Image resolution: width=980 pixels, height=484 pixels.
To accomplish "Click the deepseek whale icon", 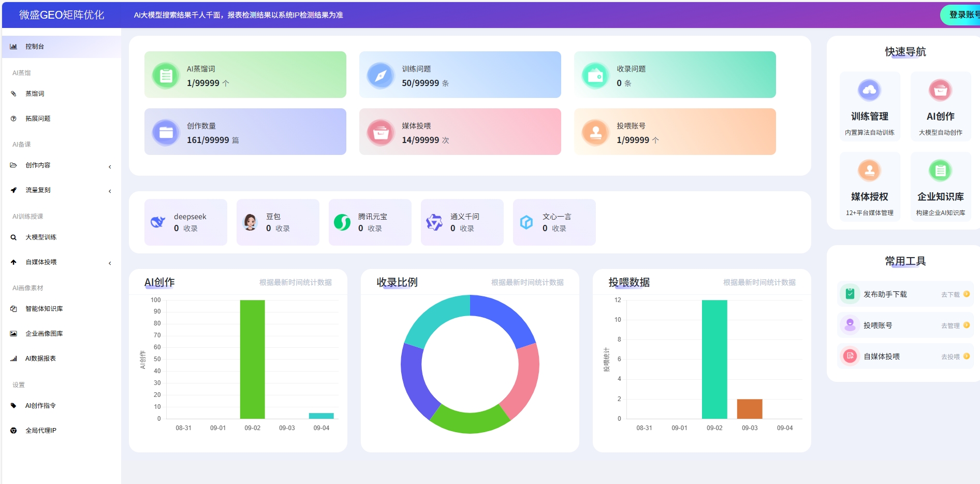I will 158,222.
